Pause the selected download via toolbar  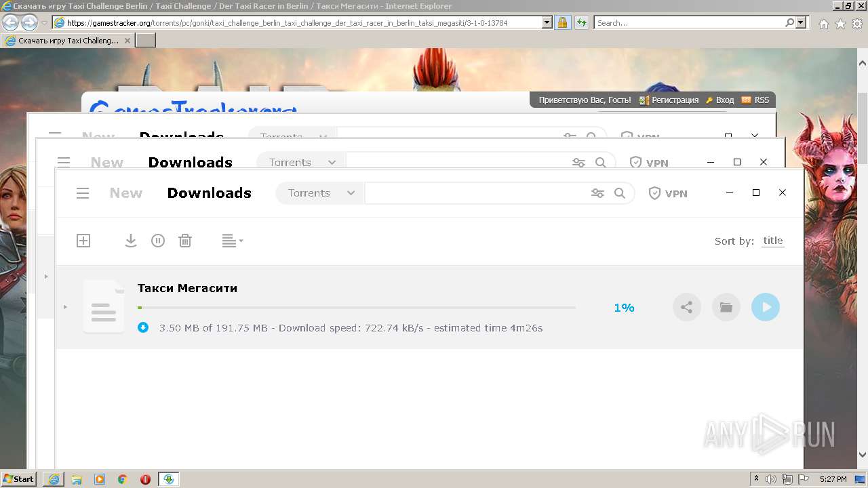(x=158, y=241)
